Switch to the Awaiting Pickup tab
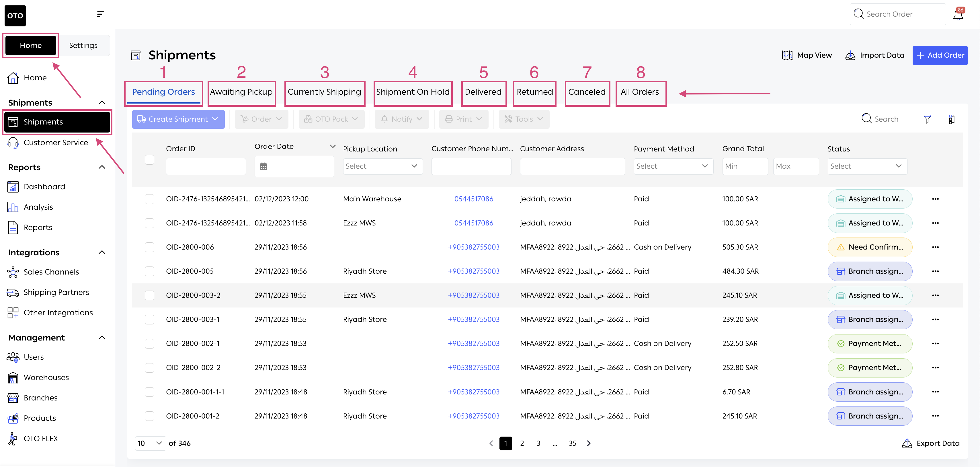The height and width of the screenshot is (467, 980). (x=241, y=92)
